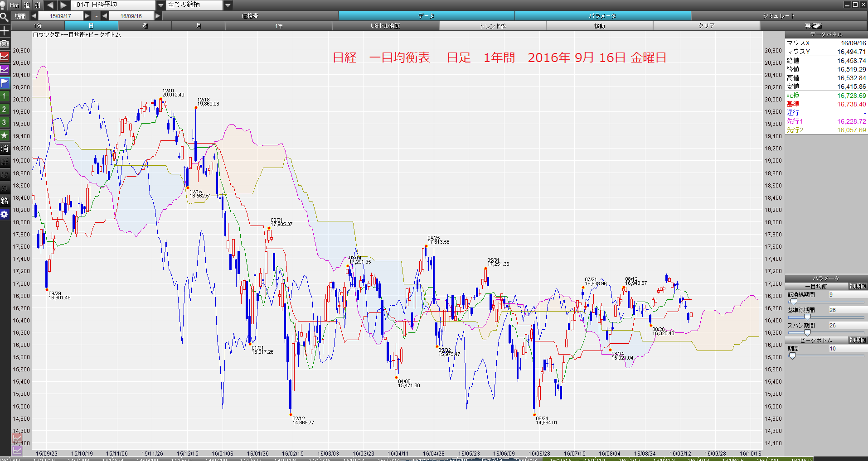868x461 pixels.
Task: Click the クリア clear button
Action: click(707, 26)
